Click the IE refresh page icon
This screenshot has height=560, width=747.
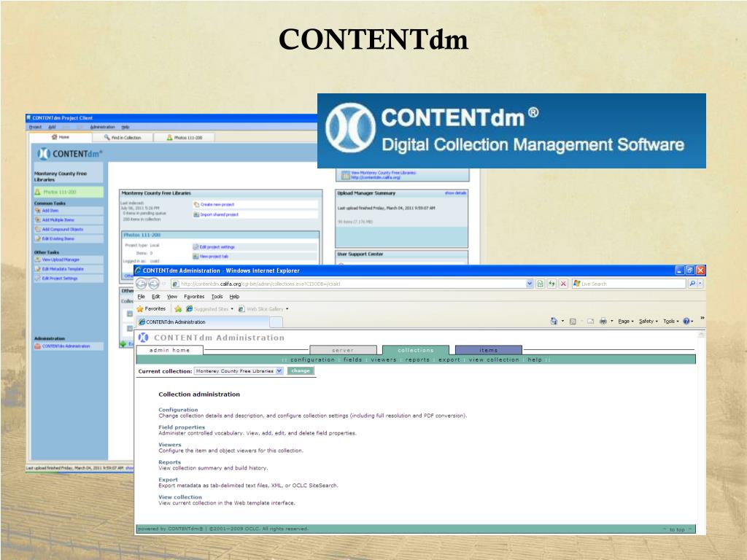[x=551, y=284]
